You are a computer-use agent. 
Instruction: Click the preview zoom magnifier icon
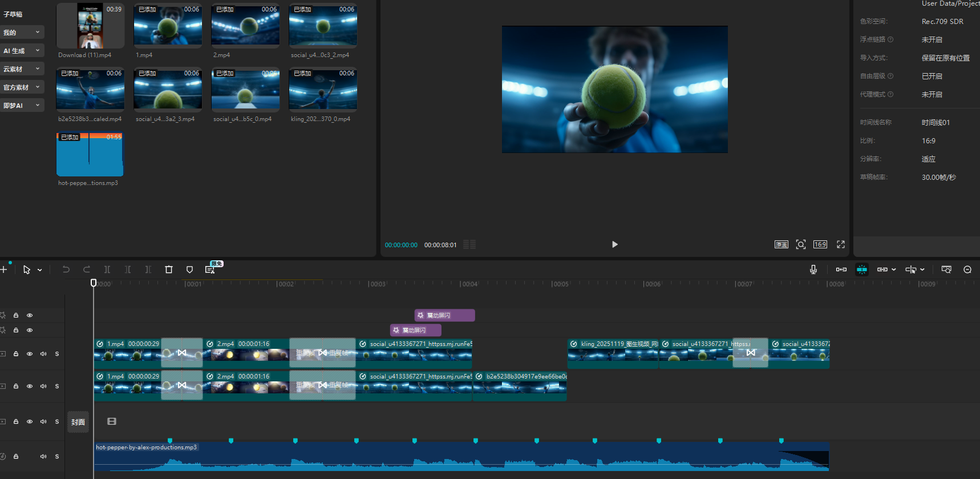tap(800, 244)
